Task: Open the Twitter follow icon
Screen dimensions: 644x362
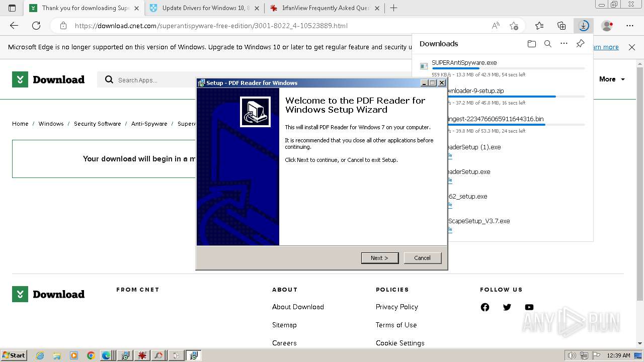Action: coord(507,307)
